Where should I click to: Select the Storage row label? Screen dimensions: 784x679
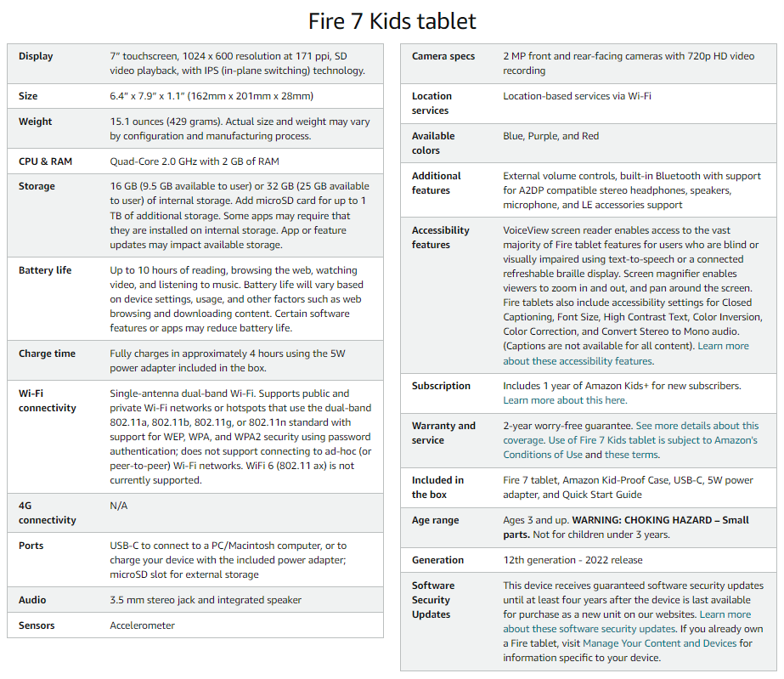(x=37, y=186)
